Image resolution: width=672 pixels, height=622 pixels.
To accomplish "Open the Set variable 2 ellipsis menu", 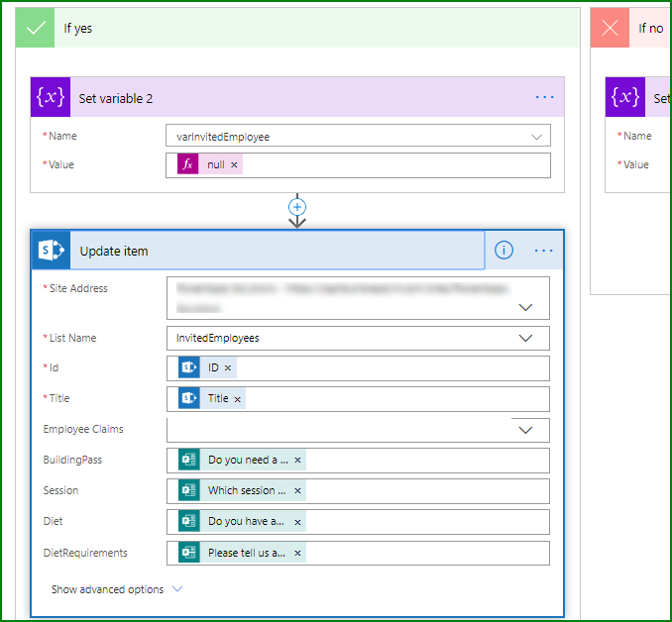I will coord(544,98).
